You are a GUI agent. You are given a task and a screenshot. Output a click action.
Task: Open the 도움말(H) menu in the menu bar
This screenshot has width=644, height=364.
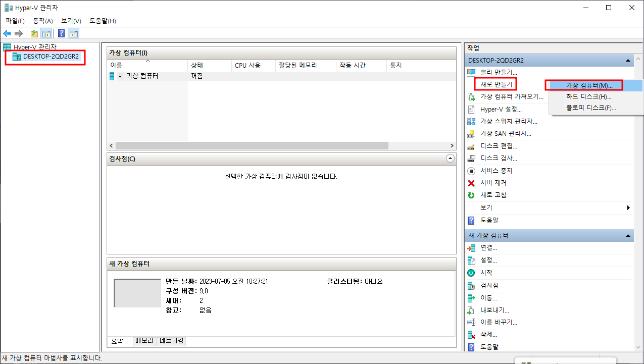tap(103, 21)
